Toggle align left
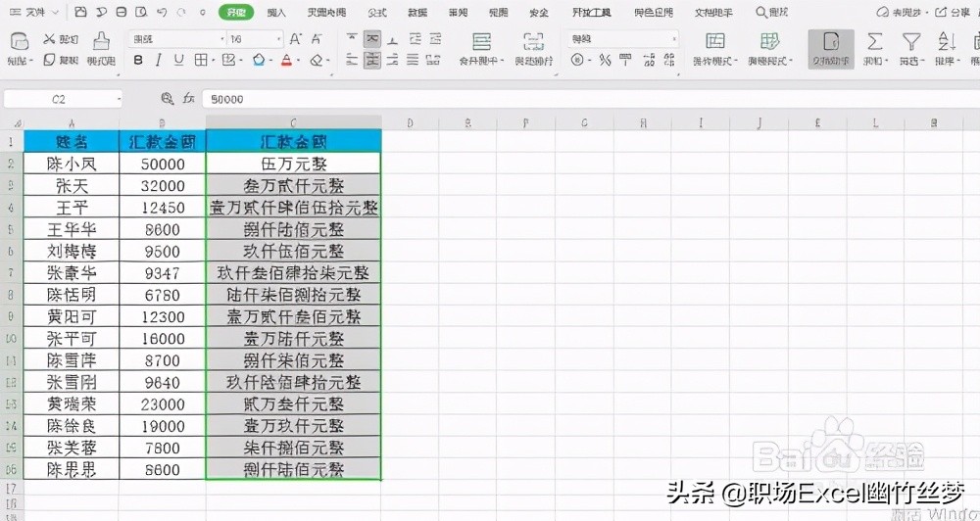 [x=352, y=60]
